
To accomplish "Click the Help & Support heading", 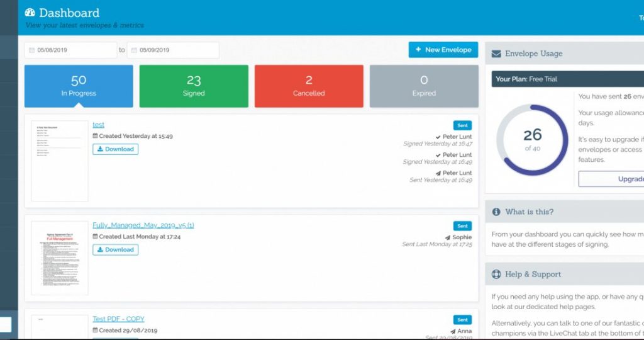I will pos(533,275).
